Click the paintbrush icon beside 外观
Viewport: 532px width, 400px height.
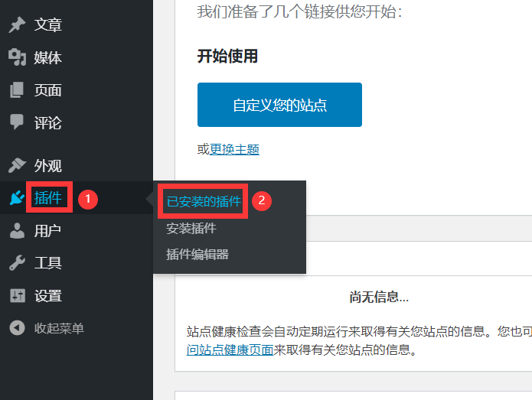[x=17, y=165]
